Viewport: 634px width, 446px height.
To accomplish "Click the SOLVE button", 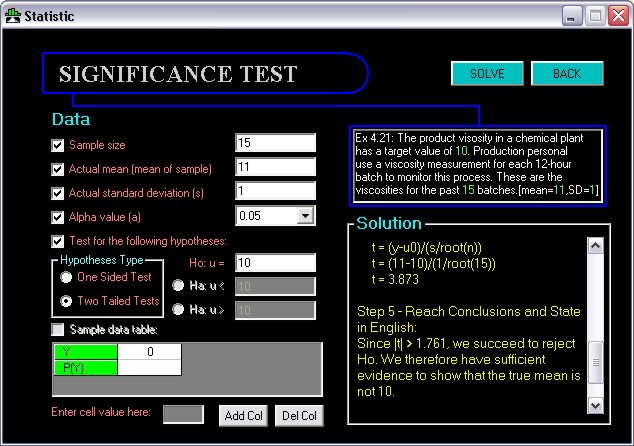I will click(x=487, y=74).
